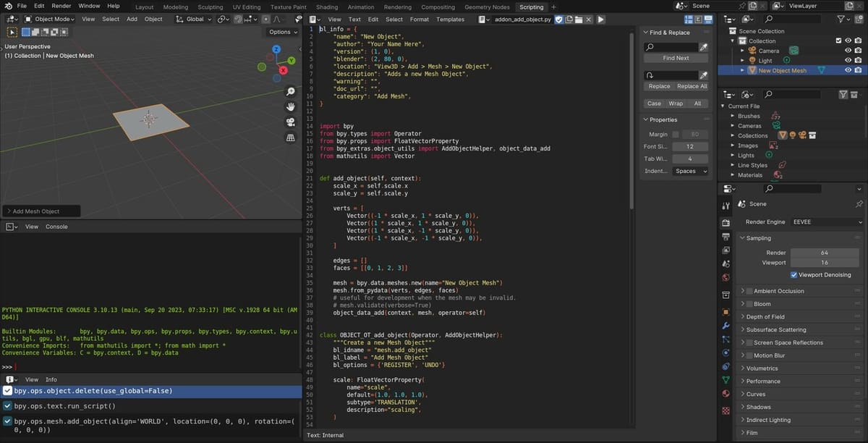The width and height of the screenshot is (868, 443).
Task: Open the viewport Options dropdown
Action: [x=282, y=32]
